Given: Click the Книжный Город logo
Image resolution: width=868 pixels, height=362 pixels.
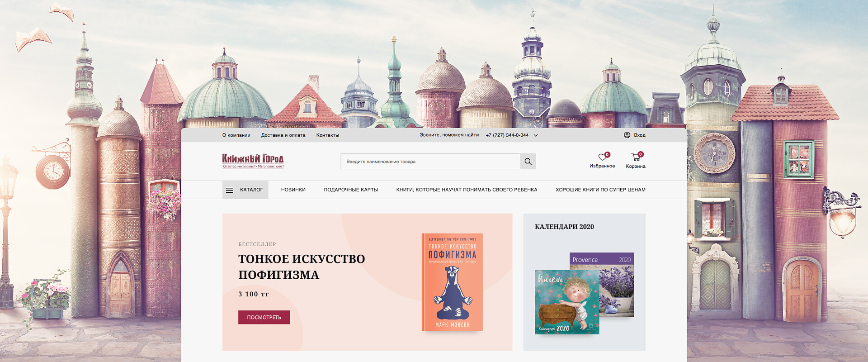Looking at the screenshot, I should click(x=253, y=161).
